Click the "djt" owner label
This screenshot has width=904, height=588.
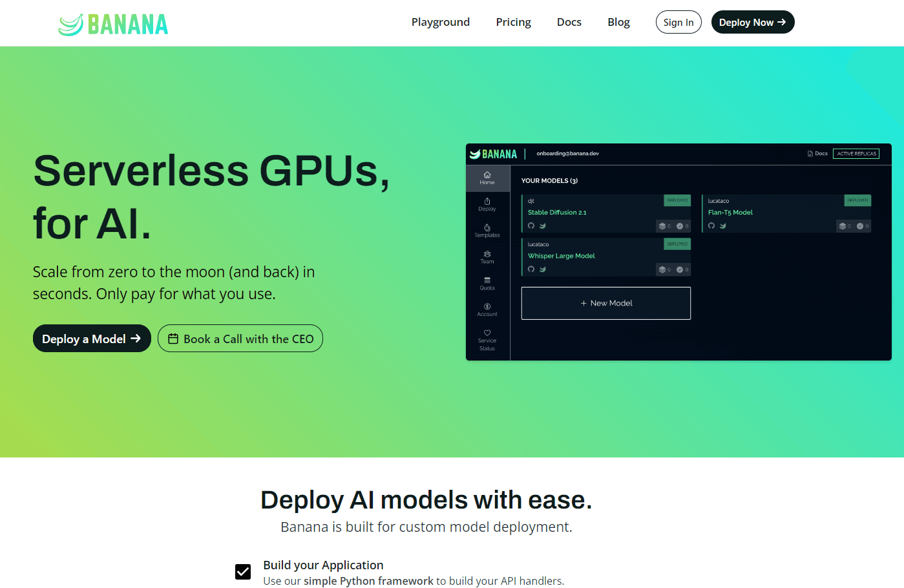531,201
